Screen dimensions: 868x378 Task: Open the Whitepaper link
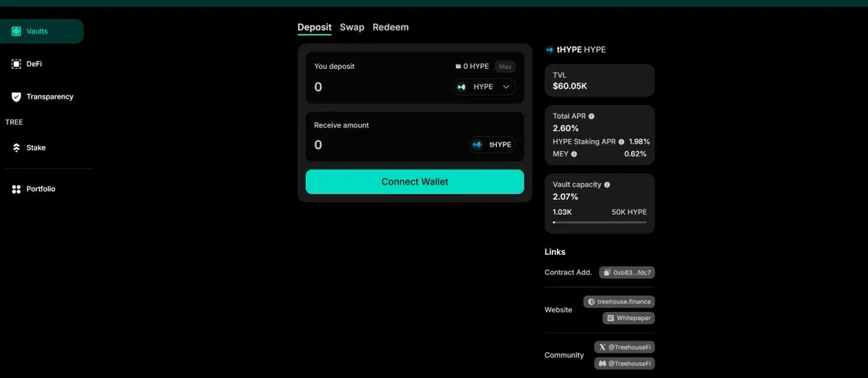click(629, 318)
